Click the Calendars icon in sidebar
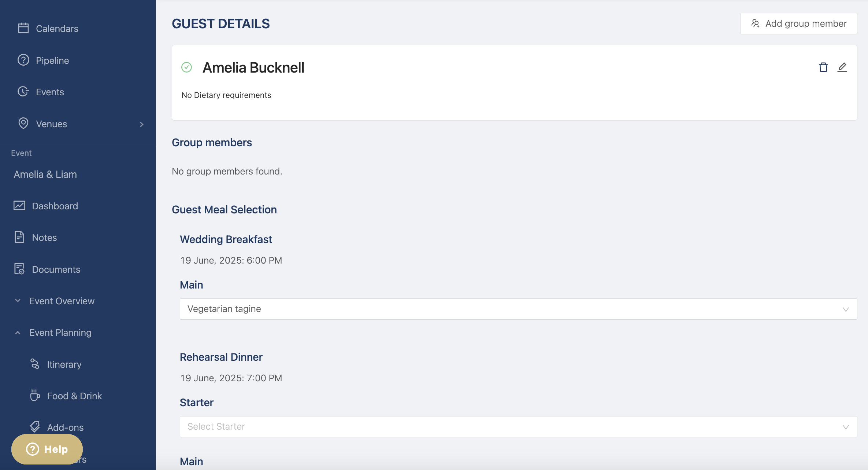The height and width of the screenshot is (470, 868). coord(23,28)
